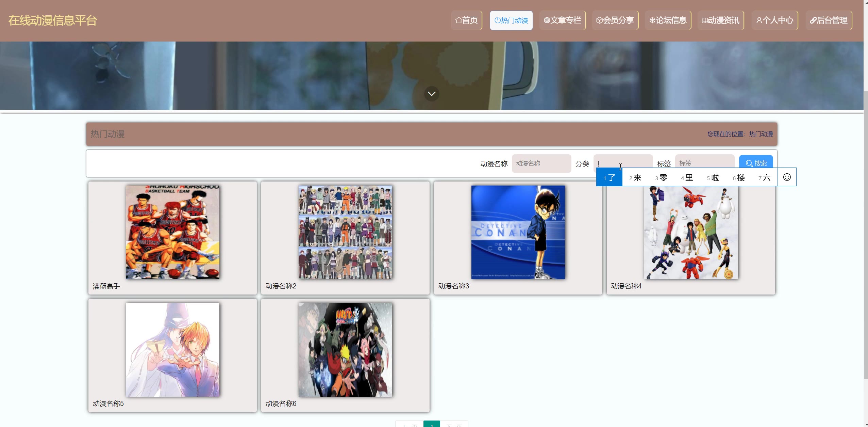Open the Detective Conan thumbnail for 动漫名称3
This screenshot has width=868, height=427.
pos(518,232)
